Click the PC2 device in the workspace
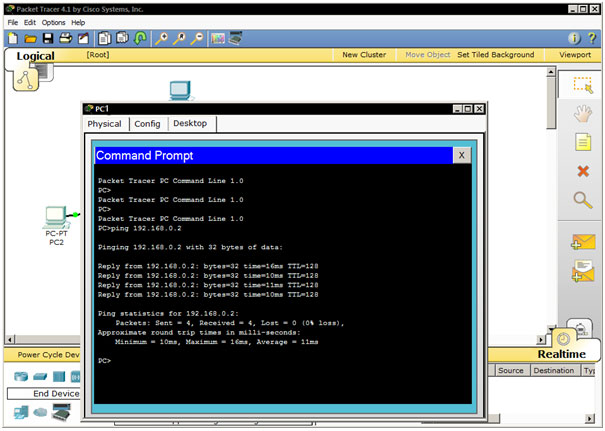Viewport: 605px width, 431px height. coord(56,219)
